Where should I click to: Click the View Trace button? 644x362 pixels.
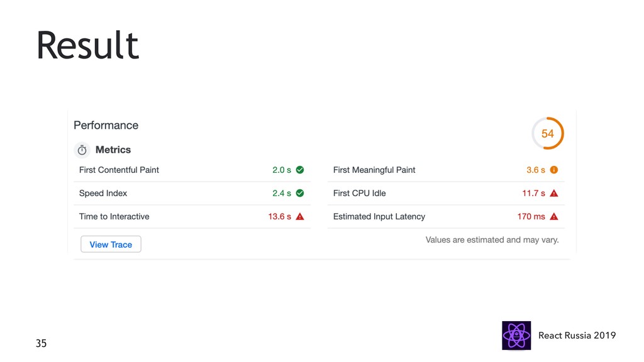pyautogui.click(x=111, y=244)
